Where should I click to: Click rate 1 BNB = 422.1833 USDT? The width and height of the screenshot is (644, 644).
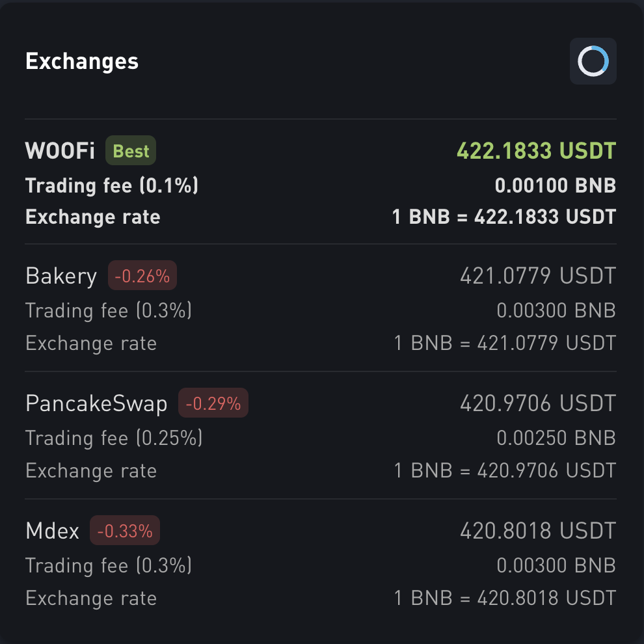pyautogui.click(x=504, y=217)
